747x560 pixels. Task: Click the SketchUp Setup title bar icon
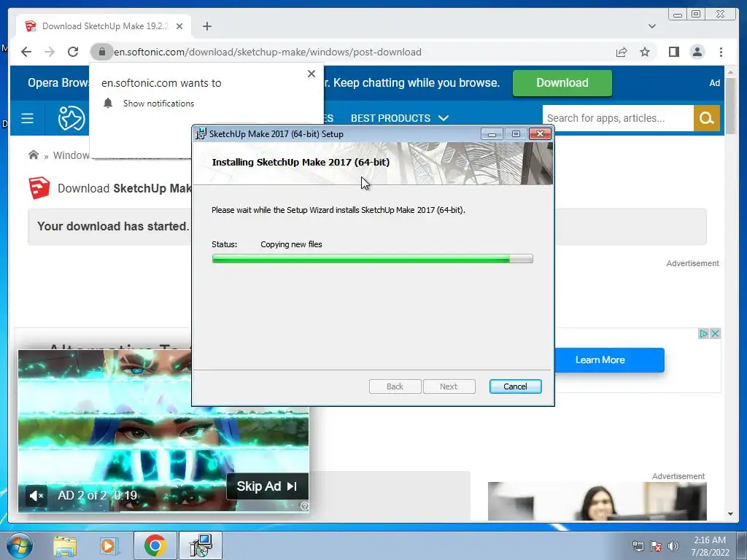point(201,134)
